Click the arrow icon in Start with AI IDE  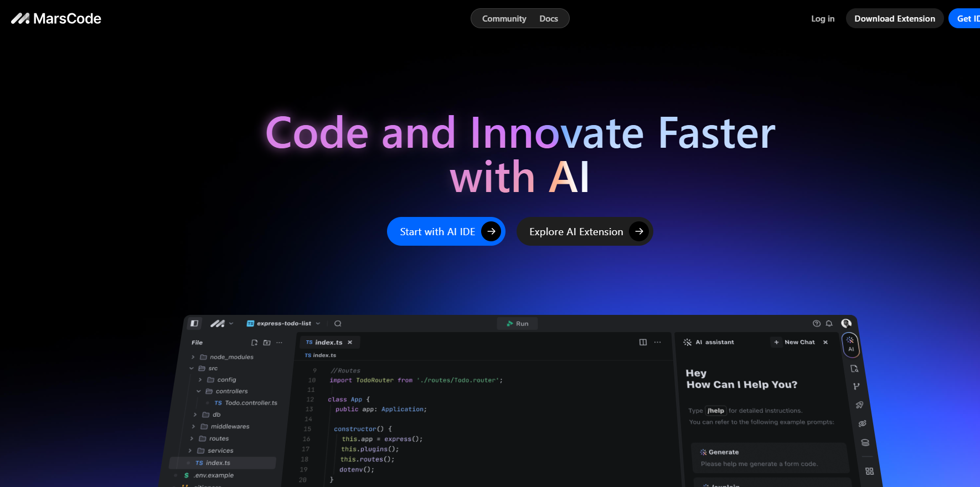(x=491, y=231)
